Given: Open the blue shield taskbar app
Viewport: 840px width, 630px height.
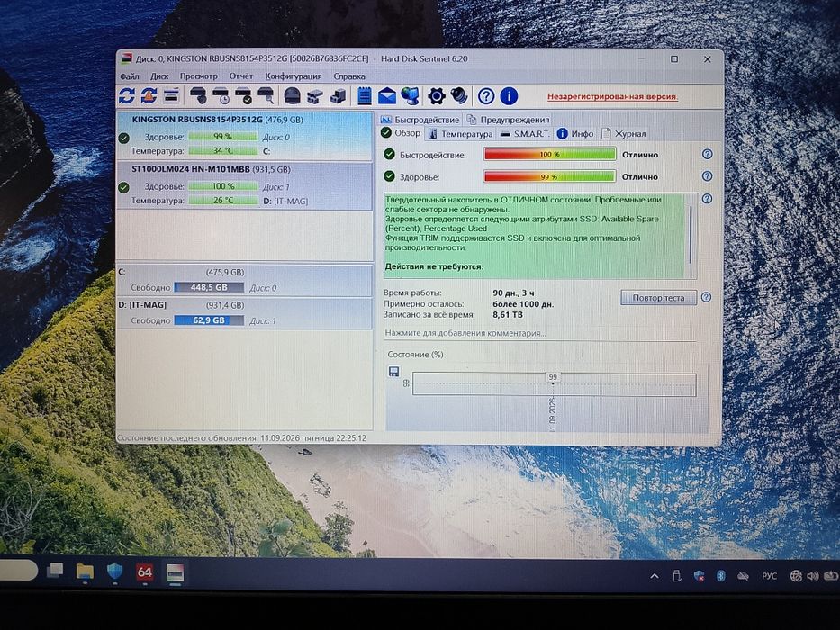Looking at the screenshot, I should click(114, 572).
